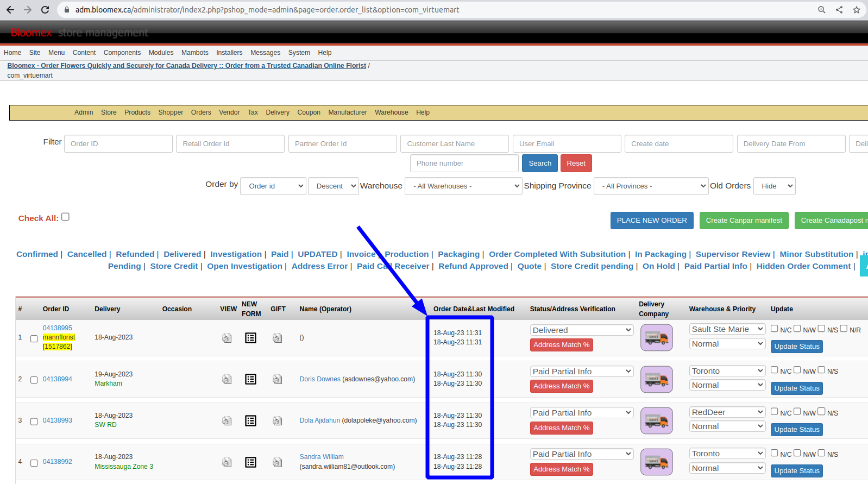Open GIFT icon for order 04138993
868x484 pixels.
(278, 420)
